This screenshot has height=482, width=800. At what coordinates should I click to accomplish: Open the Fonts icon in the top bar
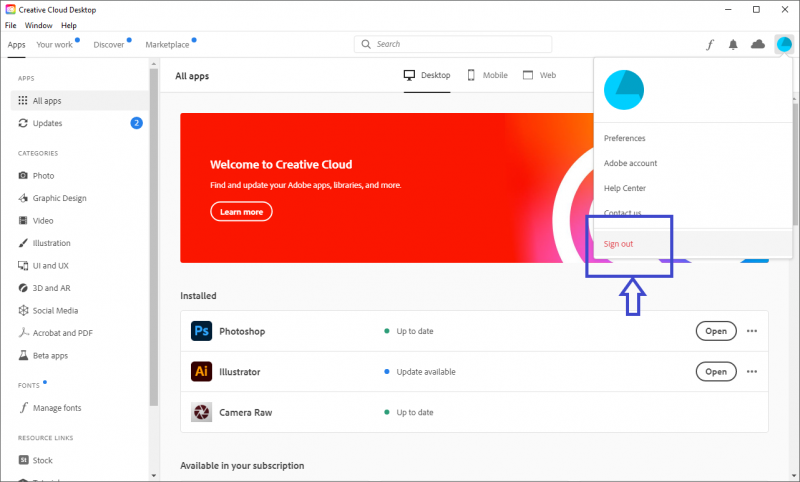[x=710, y=45]
